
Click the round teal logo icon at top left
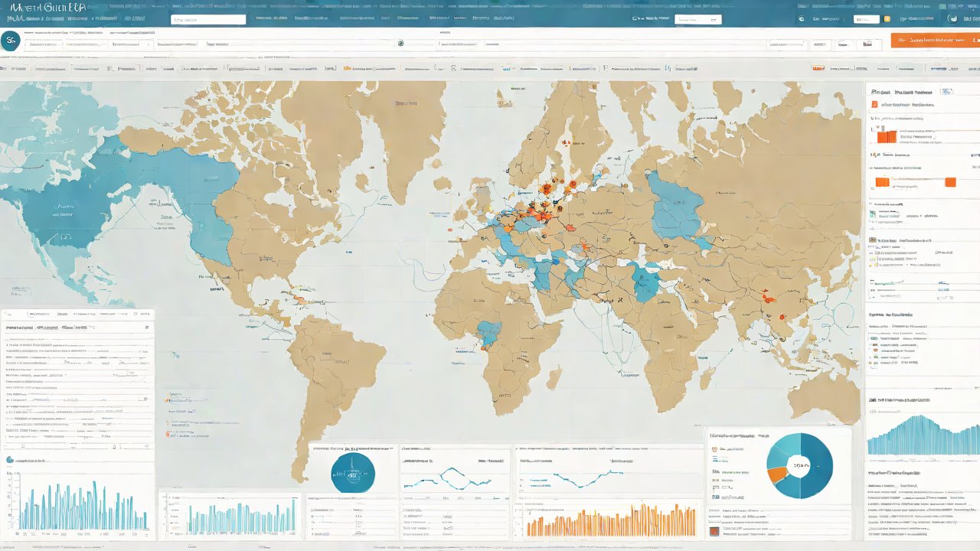(10, 41)
